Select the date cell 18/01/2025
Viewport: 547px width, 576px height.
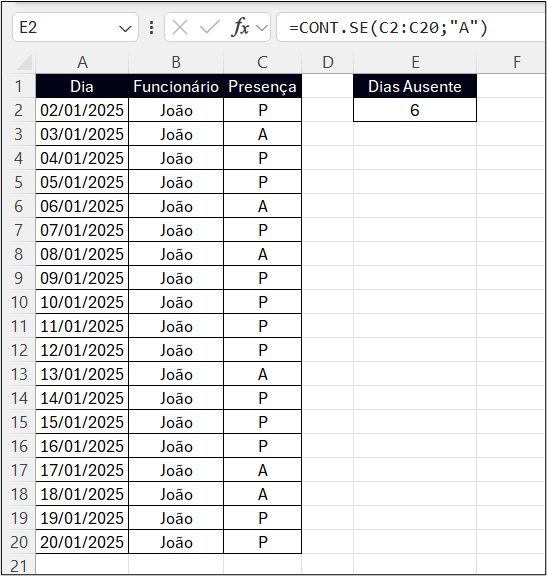tap(82, 494)
